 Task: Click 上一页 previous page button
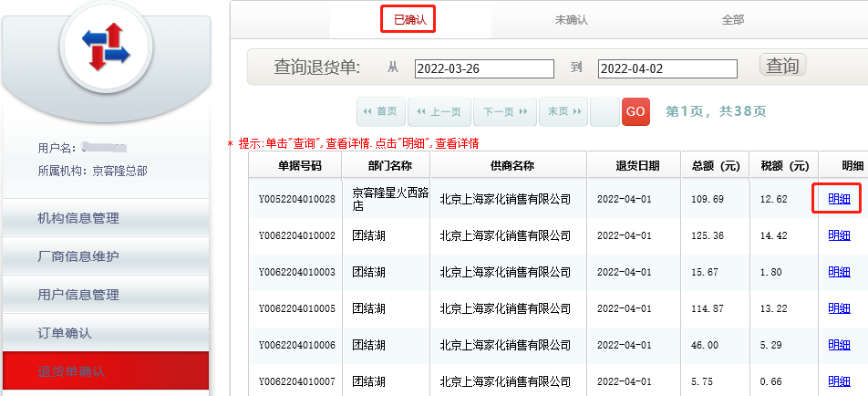(x=439, y=111)
